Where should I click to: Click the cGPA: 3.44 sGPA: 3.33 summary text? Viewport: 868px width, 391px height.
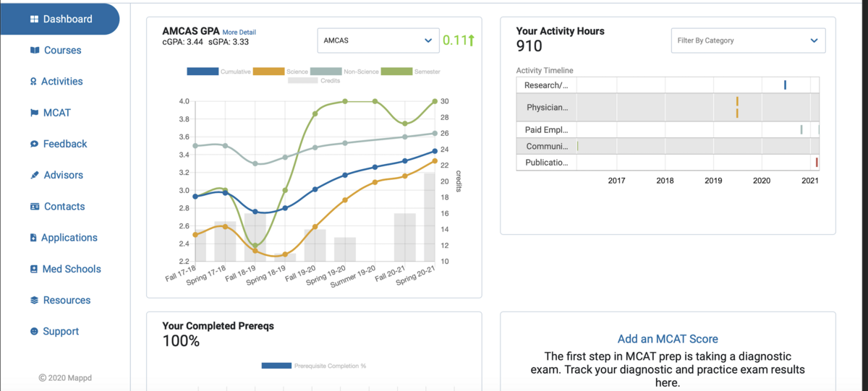click(205, 42)
